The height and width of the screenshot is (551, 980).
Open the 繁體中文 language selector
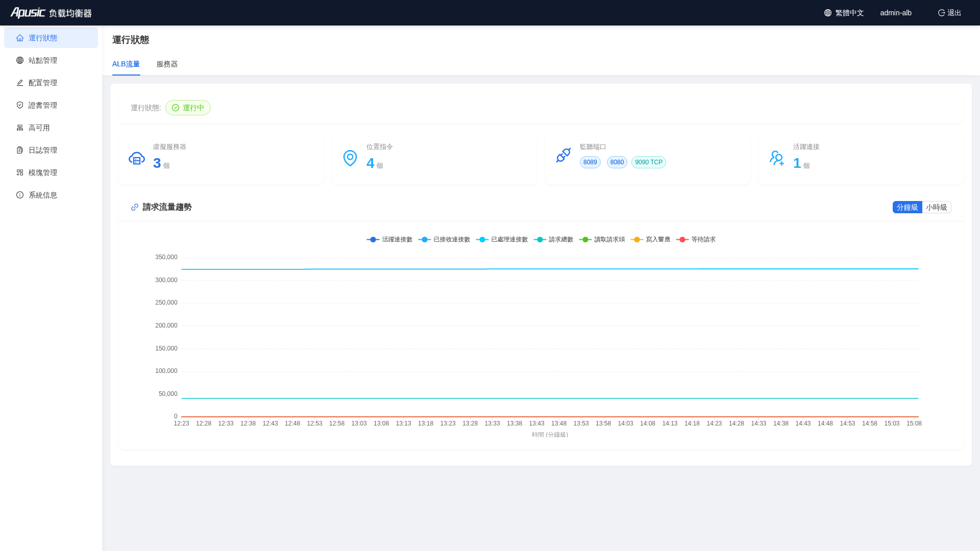click(844, 13)
